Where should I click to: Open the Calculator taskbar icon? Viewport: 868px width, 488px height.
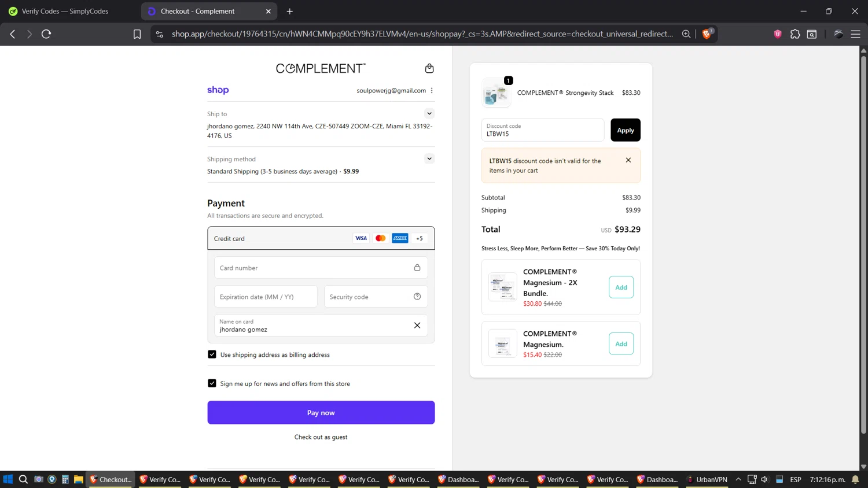(65, 479)
